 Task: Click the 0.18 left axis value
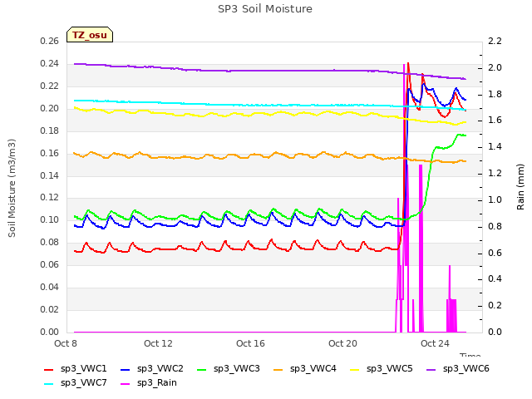[x=50, y=131]
